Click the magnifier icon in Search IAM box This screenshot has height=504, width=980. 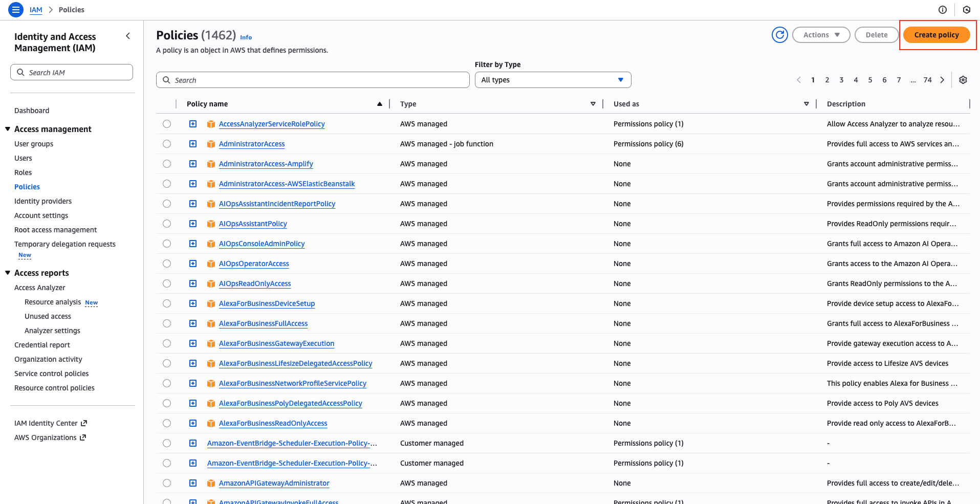coord(20,72)
